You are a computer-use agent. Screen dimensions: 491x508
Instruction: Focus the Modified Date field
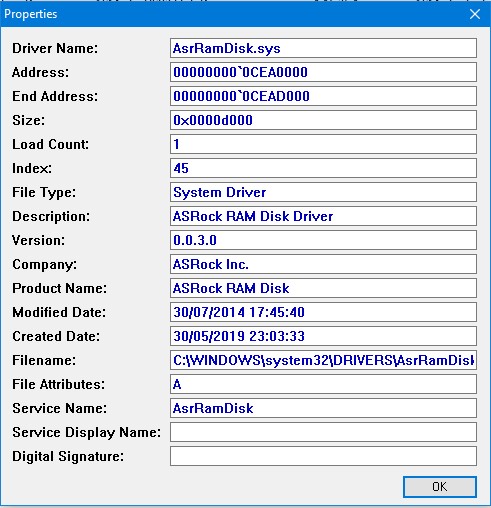click(x=323, y=312)
